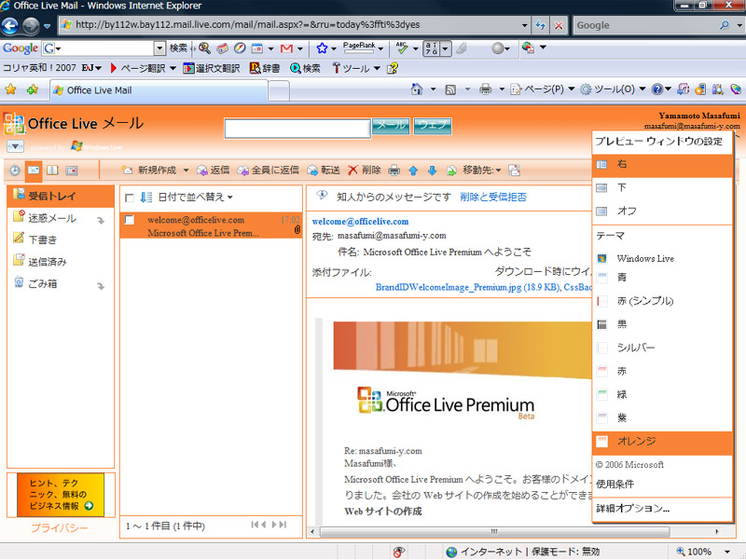Open the ページ翻訳 dropdown
The height and width of the screenshot is (560, 746).
(x=173, y=68)
